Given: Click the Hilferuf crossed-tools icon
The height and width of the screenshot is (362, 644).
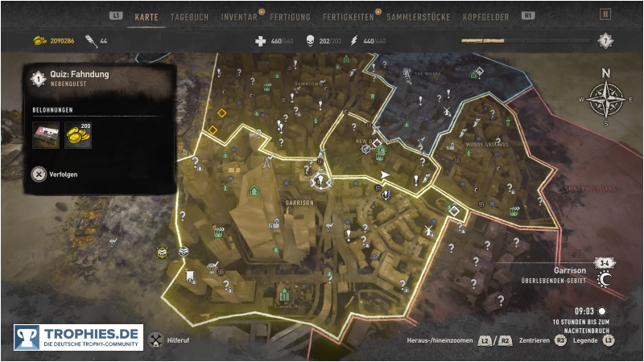Looking at the screenshot, I should pyautogui.click(x=155, y=340).
